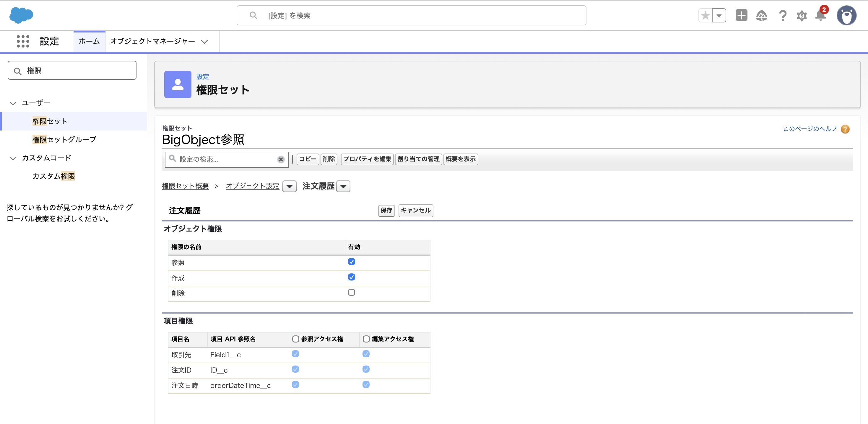Collapse the ユーザー section in sidebar
Image resolution: width=868 pixels, height=424 pixels.
click(x=13, y=103)
